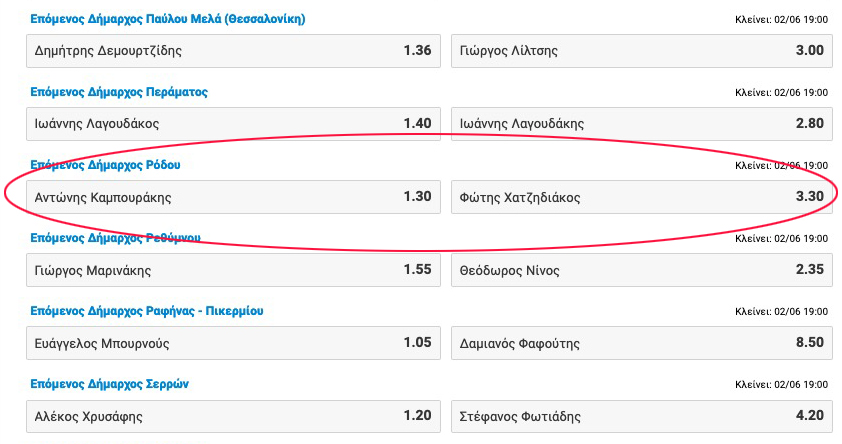This screenshot has width=842, height=444.
Task: Add Ευάγγελος Μπουρνούς 1.05 to betslip
Action: [x=233, y=343]
